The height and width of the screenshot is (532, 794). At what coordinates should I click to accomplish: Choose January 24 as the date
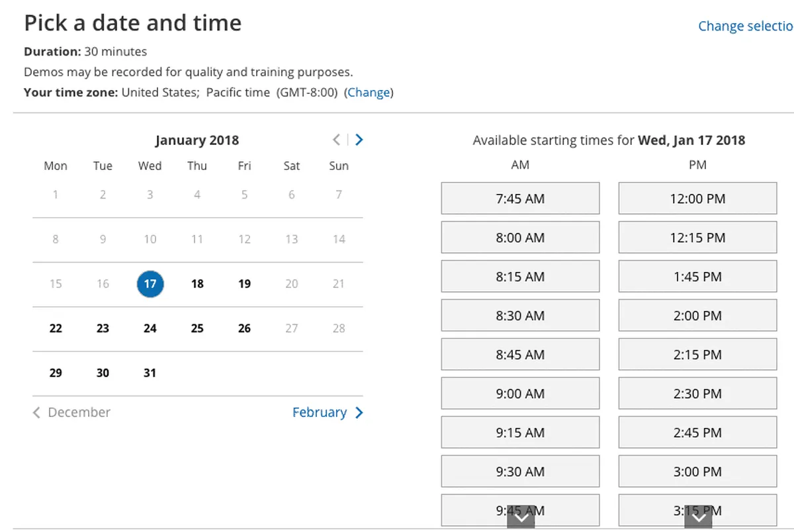pos(150,328)
